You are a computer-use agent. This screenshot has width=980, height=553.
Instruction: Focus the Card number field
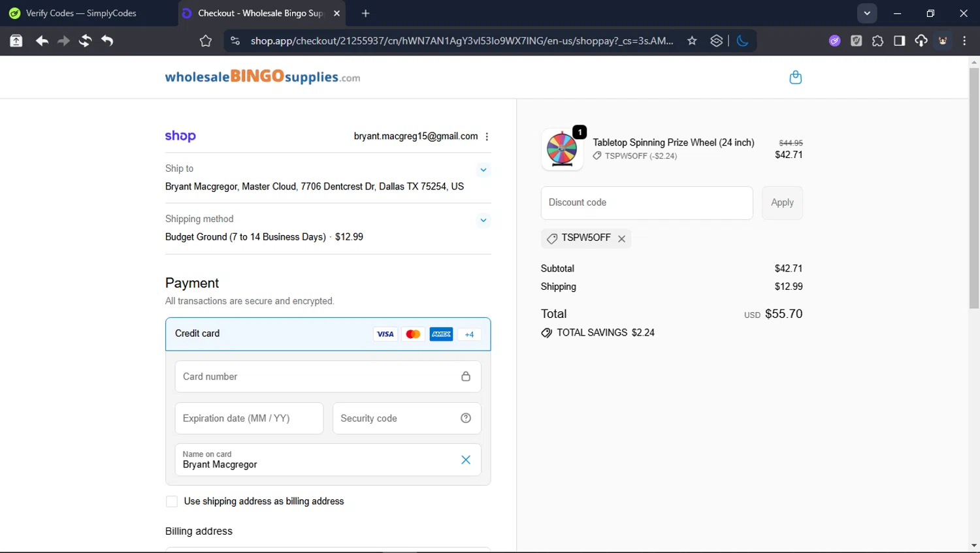pyautogui.click(x=328, y=377)
